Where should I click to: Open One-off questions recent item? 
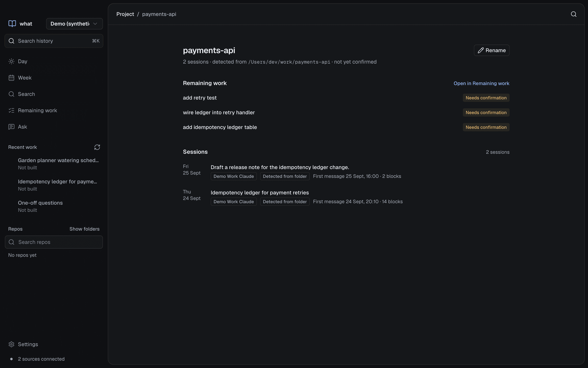coord(54,206)
